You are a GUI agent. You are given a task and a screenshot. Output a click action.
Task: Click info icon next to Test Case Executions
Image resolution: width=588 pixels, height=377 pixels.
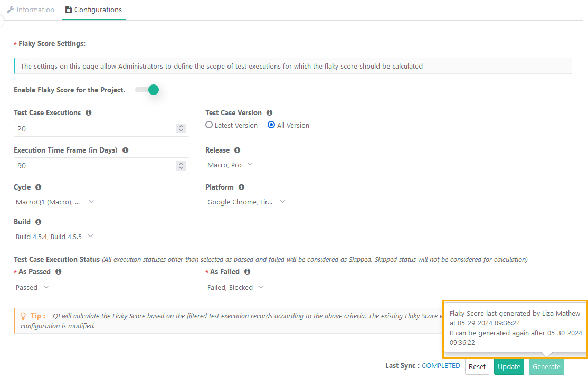pyautogui.click(x=88, y=113)
